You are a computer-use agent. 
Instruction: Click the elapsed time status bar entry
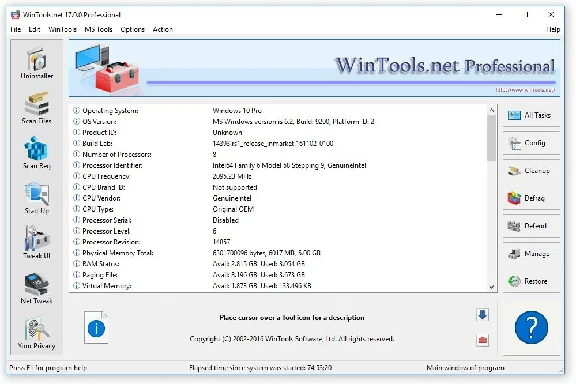[x=260, y=367]
